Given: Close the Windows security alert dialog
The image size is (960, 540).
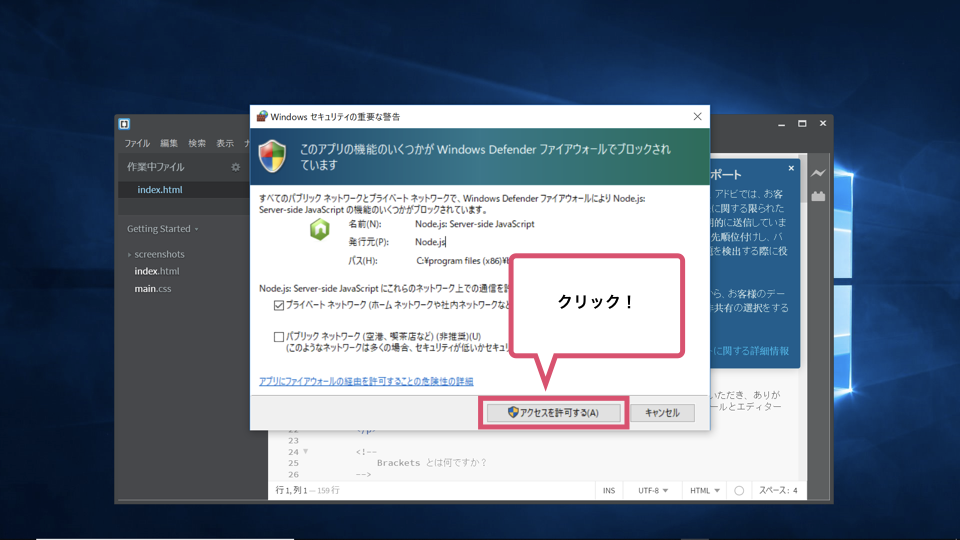Looking at the screenshot, I should 697,116.
